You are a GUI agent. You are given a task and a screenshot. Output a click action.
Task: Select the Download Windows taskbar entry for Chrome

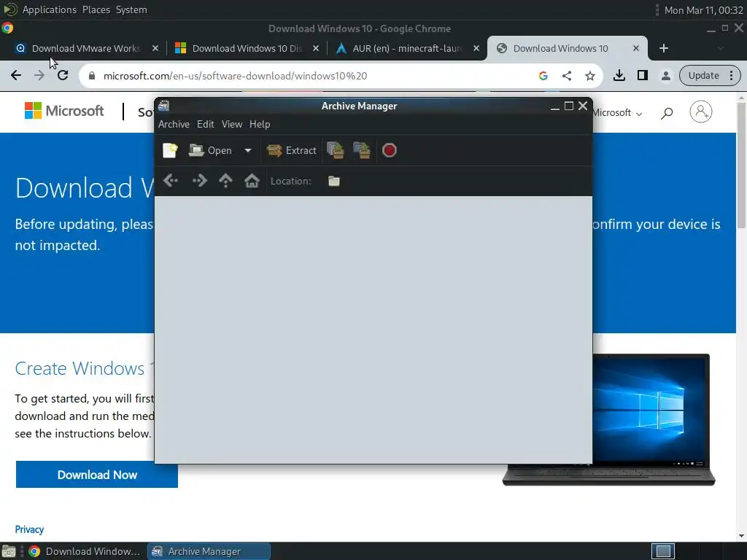[85, 551]
